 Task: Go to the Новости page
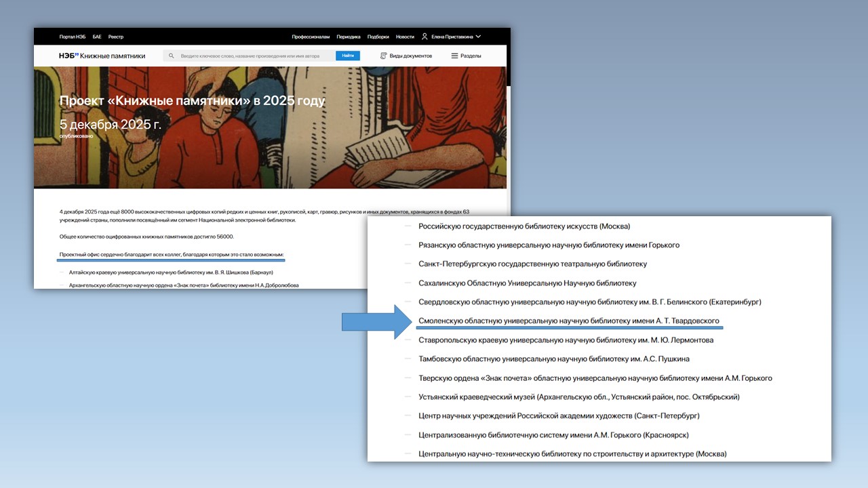coord(405,37)
